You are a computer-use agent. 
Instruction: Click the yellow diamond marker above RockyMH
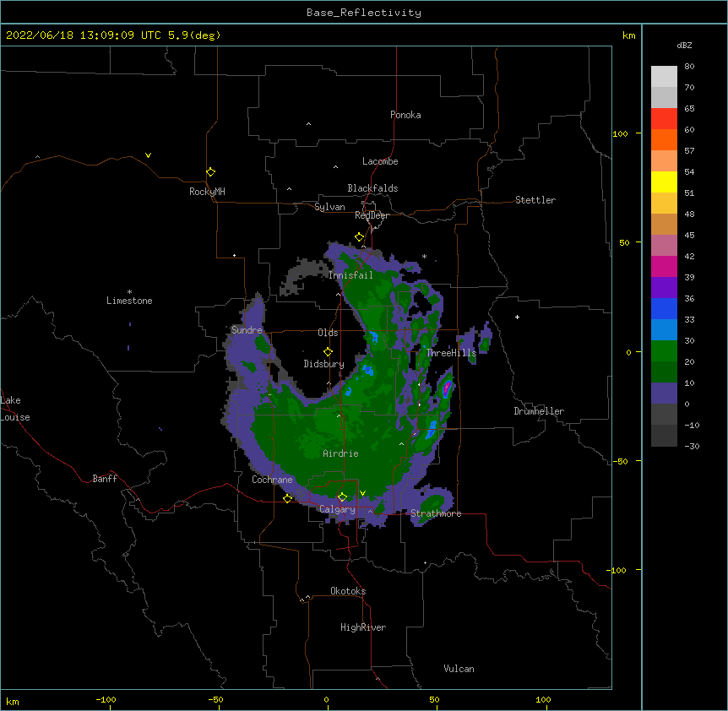pyautogui.click(x=211, y=172)
